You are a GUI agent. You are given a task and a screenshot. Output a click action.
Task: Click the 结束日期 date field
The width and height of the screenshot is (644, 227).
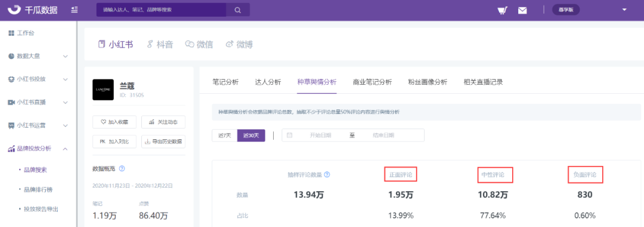383,135
